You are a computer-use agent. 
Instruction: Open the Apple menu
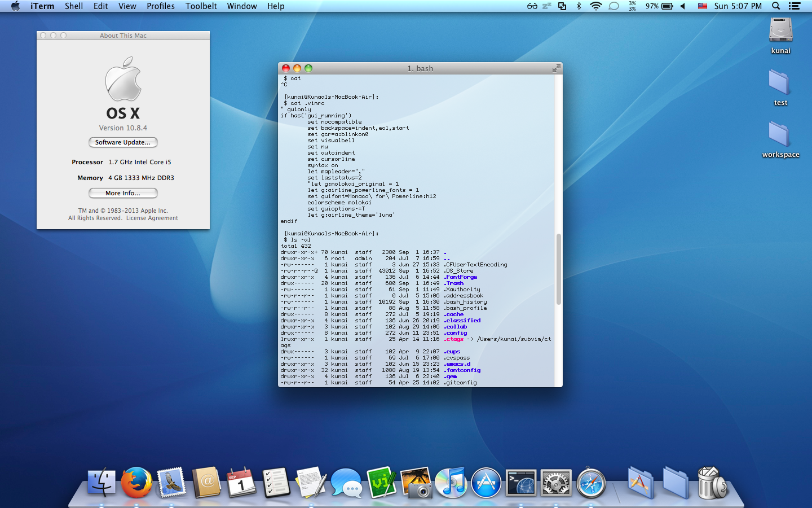15,6
